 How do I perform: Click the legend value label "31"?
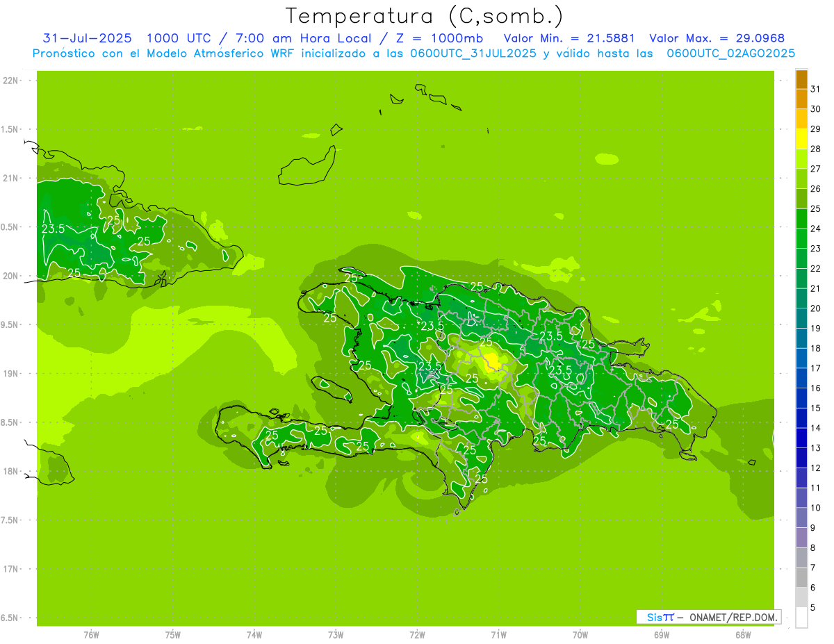click(x=815, y=89)
